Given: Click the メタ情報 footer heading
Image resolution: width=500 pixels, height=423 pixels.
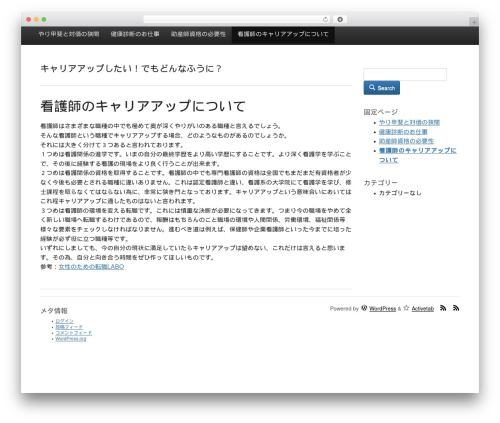Looking at the screenshot, I should [x=54, y=311].
